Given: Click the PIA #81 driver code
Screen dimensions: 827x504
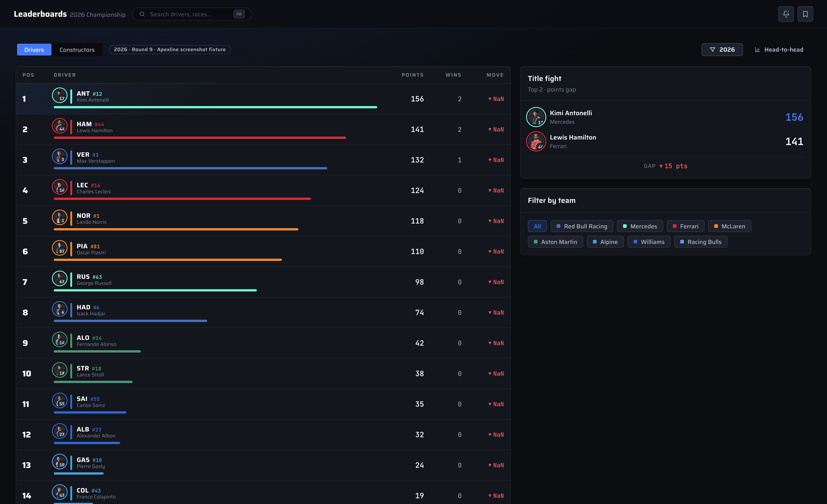Looking at the screenshot, I should (88, 246).
